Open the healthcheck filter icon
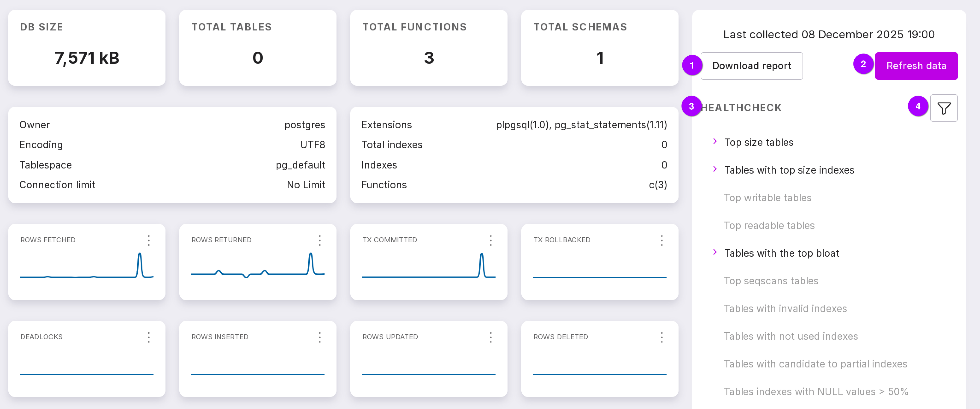The image size is (980, 409). tap(944, 108)
